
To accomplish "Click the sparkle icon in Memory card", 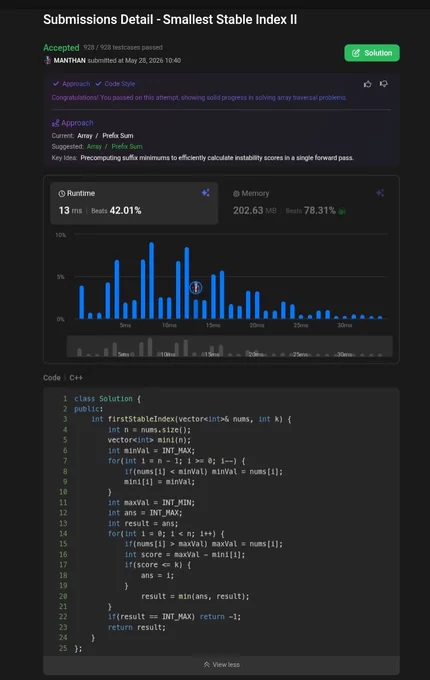I will pos(380,193).
